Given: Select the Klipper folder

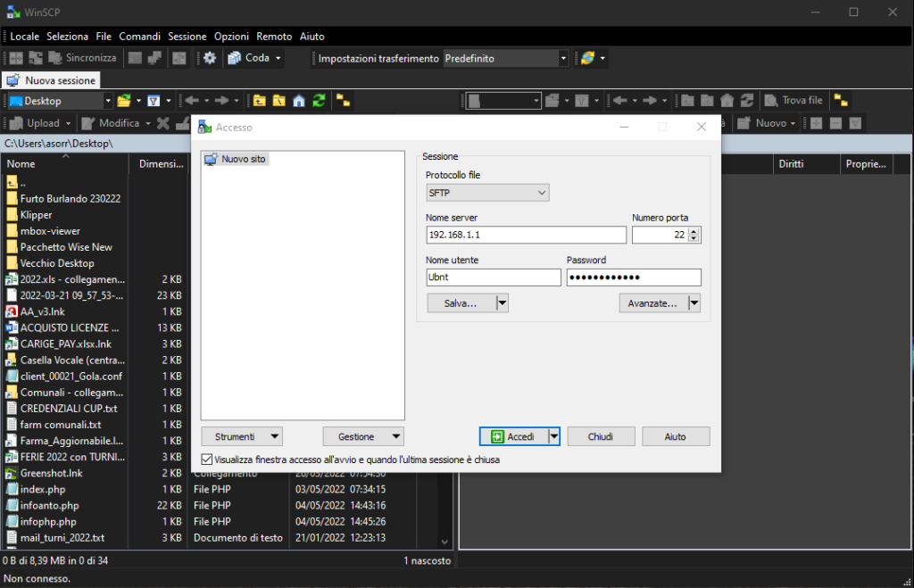Looking at the screenshot, I should coord(36,215).
